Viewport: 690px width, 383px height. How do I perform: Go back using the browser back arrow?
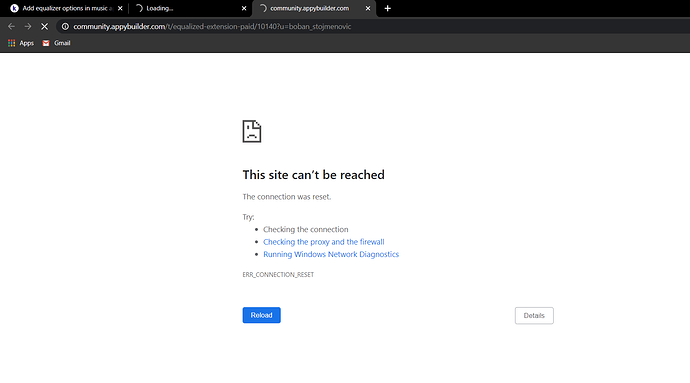coord(11,26)
